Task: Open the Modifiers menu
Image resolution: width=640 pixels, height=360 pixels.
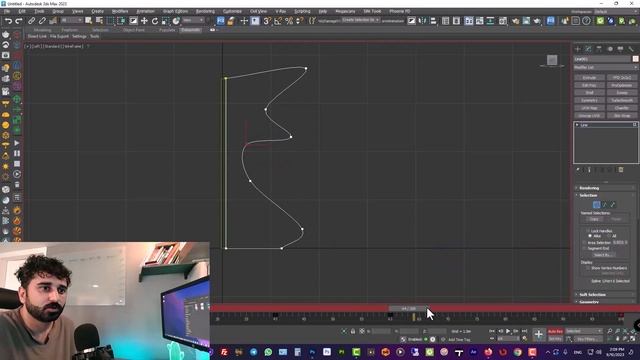Action: coord(120,11)
